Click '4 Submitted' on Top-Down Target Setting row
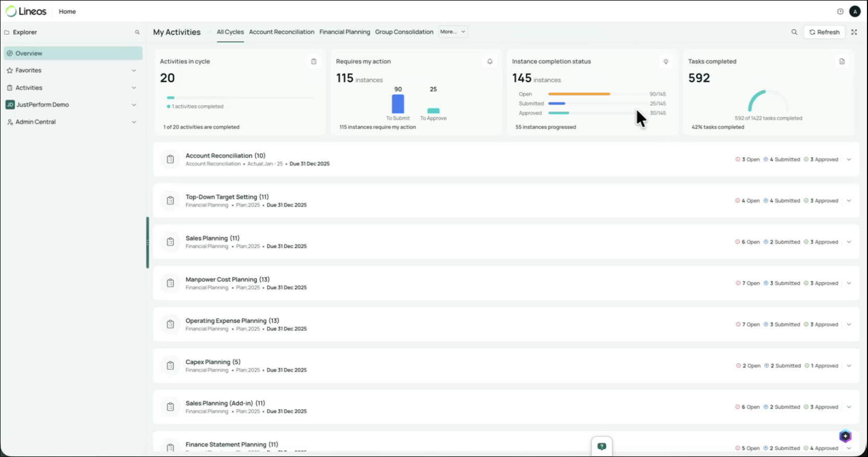 pos(782,201)
